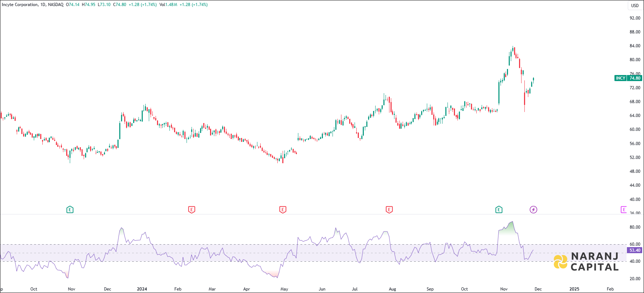Open the USD currency selector

(x=635, y=5)
